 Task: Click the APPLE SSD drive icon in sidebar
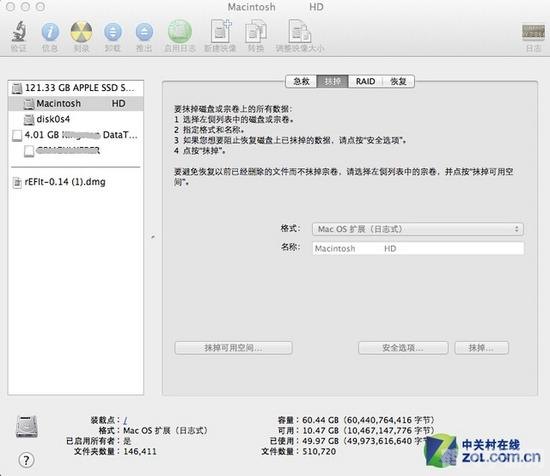tap(17, 88)
